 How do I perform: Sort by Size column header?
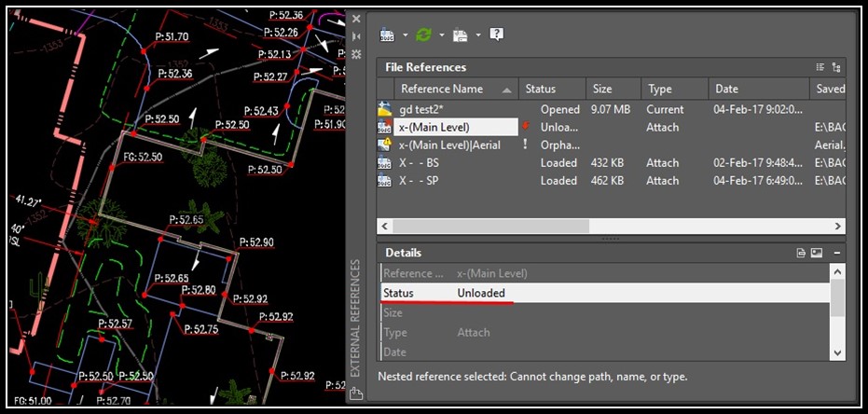pyautogui.click(x=613, y=89)
